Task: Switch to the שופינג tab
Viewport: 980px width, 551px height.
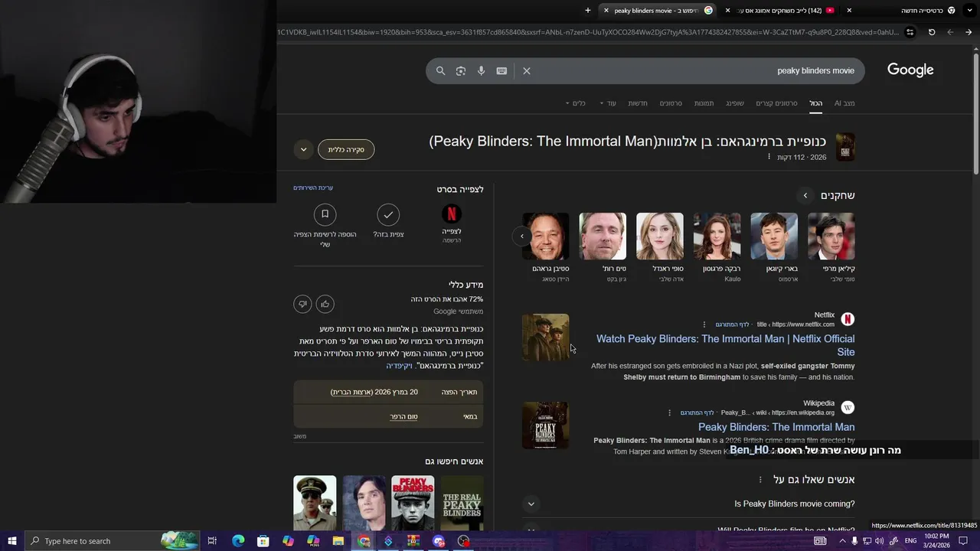Action: click(x=735, y=103)
